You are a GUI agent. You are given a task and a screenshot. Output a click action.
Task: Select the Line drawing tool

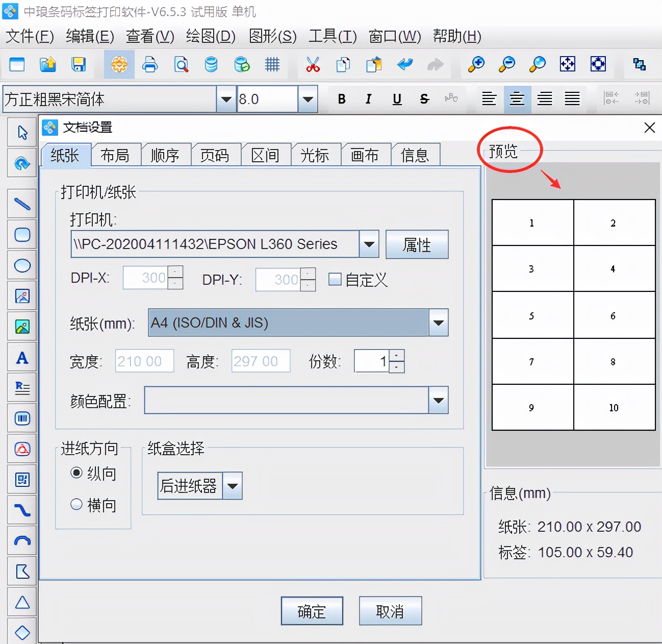[21, 203]
